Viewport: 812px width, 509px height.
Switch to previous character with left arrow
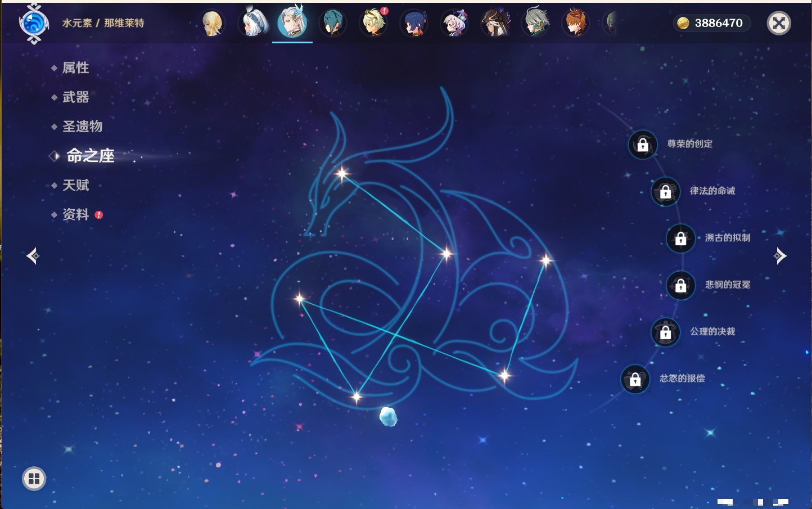pyautogui.click(x=33, y=256)
